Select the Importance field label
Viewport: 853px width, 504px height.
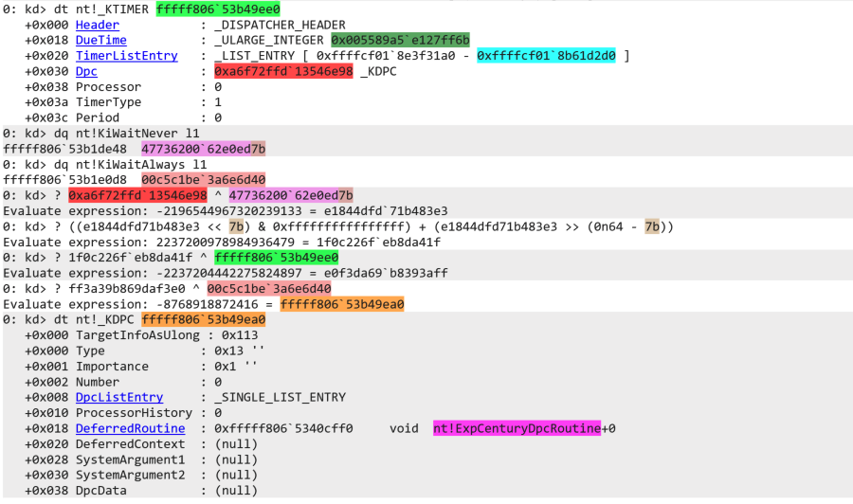(112, 367)
